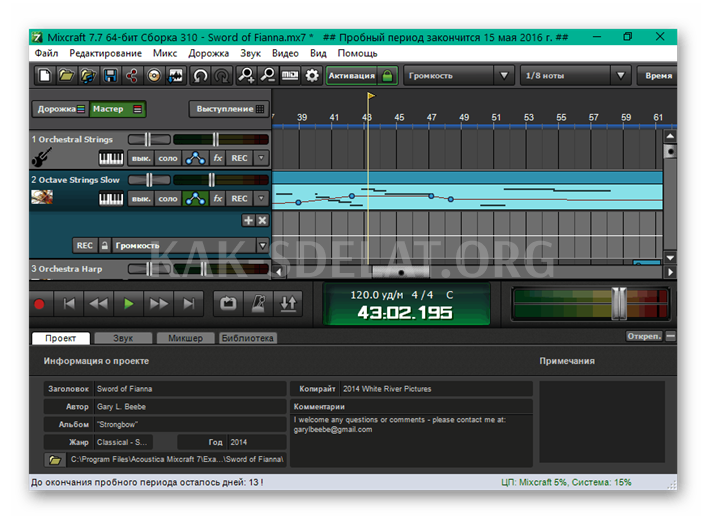Zoom in with the magnifier plus icon
Image resolution: width=706 pixels, height=519 pixels.
pyautogui.click(x=246, y=76)
